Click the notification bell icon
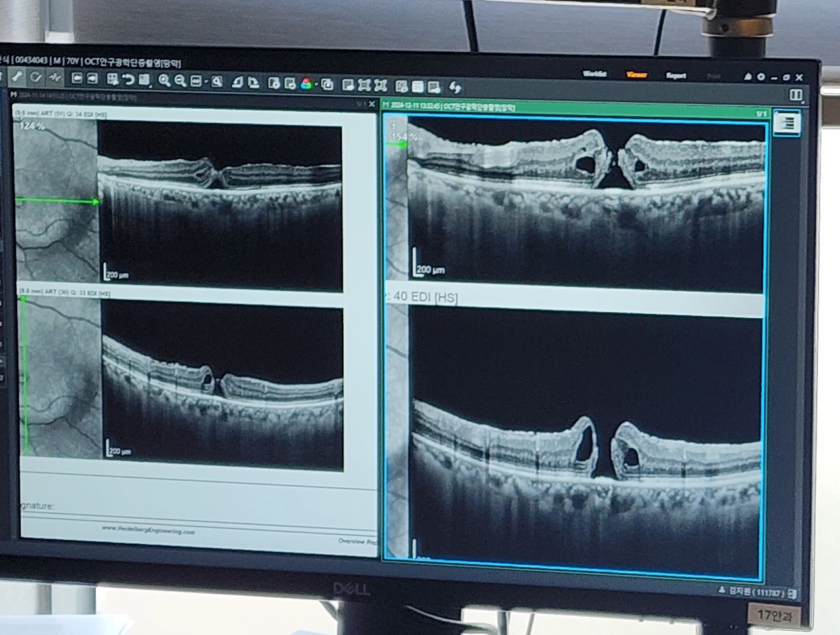 747,77
